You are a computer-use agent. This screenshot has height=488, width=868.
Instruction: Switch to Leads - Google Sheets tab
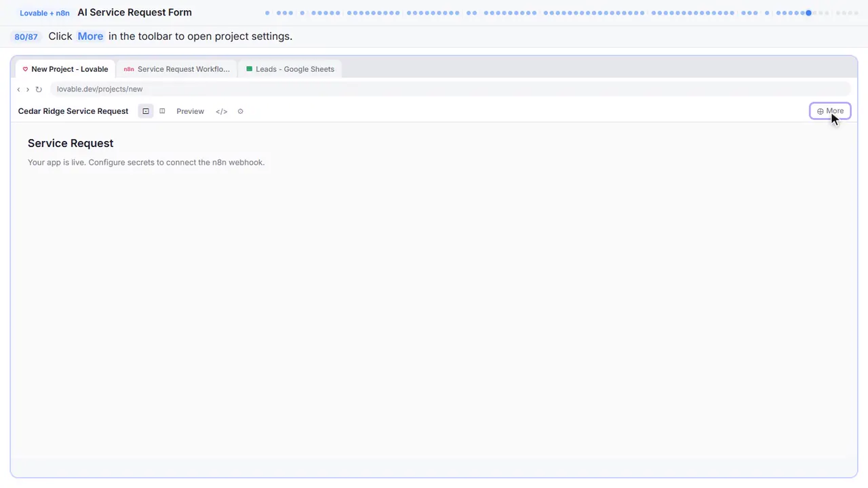click(290, 69)
